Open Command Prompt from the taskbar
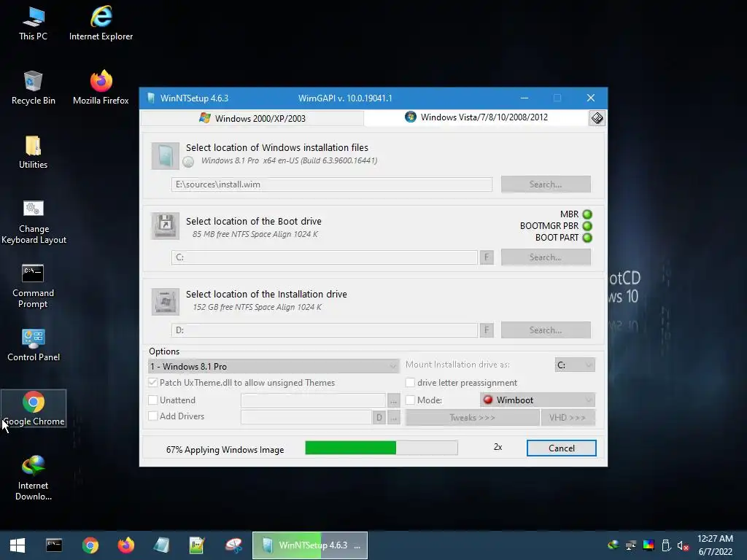Viewport: 747px width, 560px height. pyautogui.click(x=54, y=545)
